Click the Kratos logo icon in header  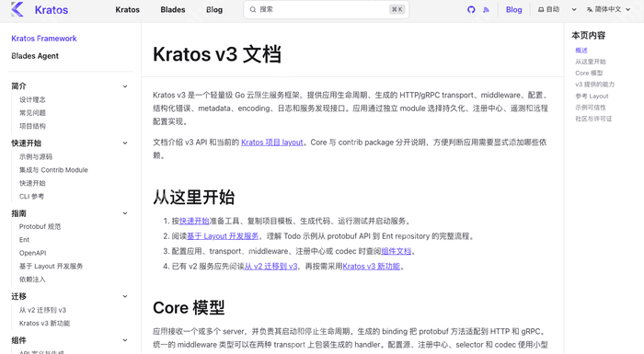point(17,9)
